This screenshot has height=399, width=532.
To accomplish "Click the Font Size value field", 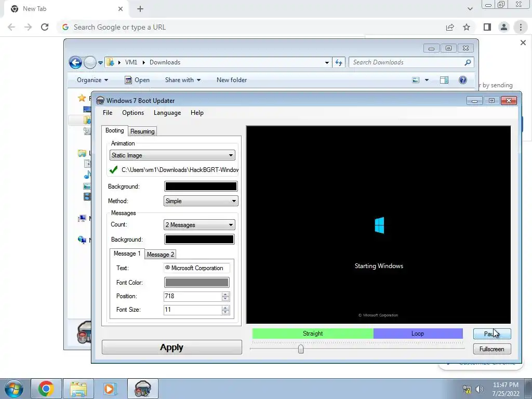I will click(x=192, y=310).
